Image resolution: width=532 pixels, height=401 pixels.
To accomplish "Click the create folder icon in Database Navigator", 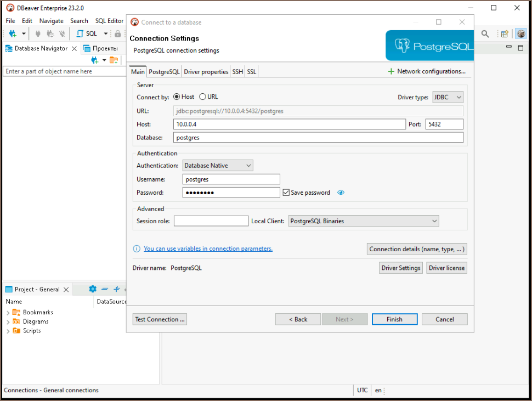I will click(x=114, y=60).
